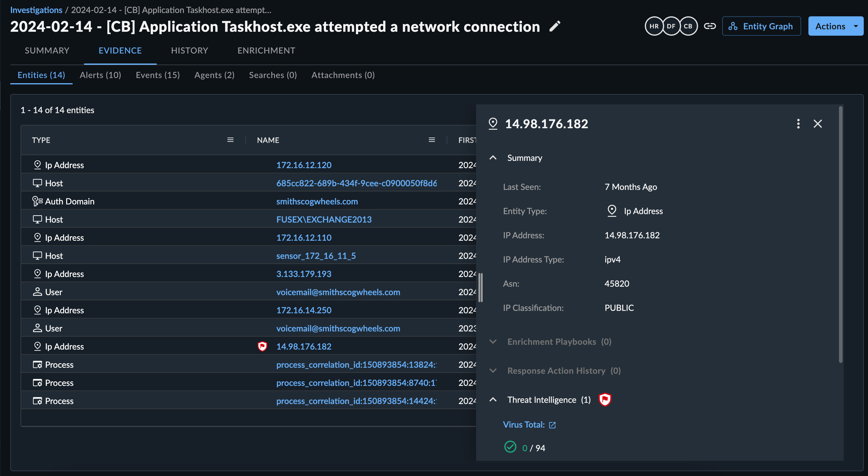The height and width of the screenshot is (476, 868).
Task: Open process_correlation_id:150893854:8740 entity
Action: pyautogui.click(x=357, y=383)
